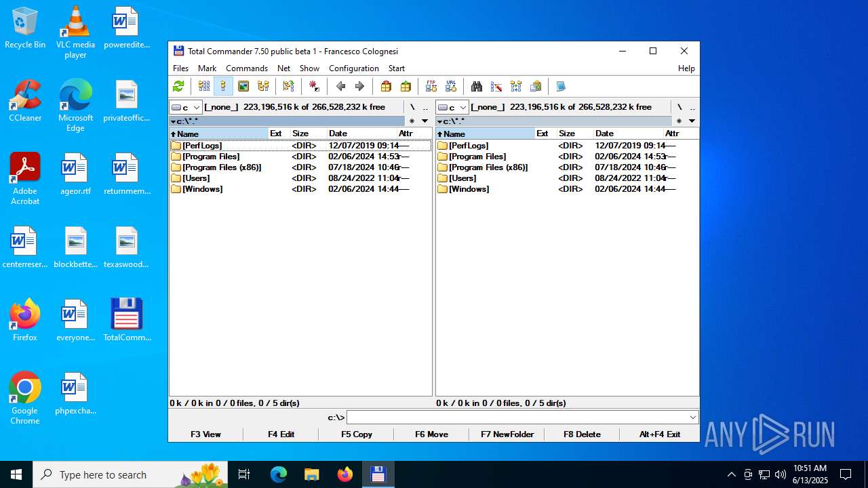Open the Net menu
The width and height of the screenshot is (868, 488).
[x=283, y=68]
